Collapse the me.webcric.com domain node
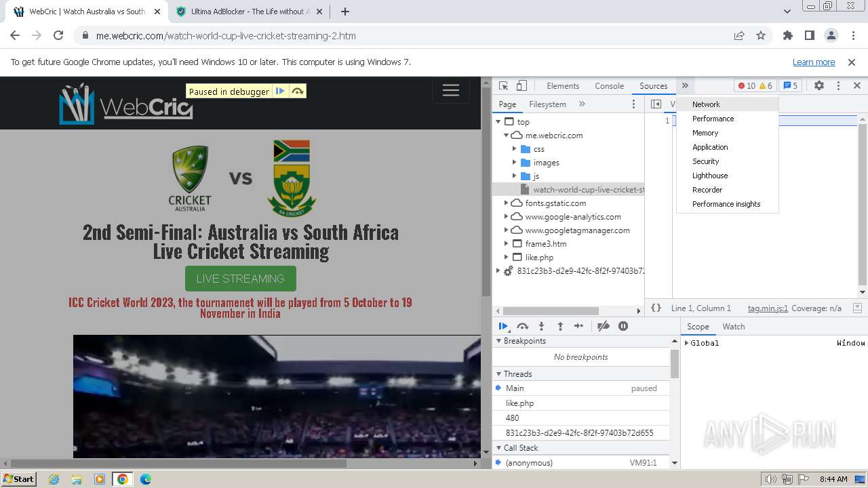 tap(506, 136)
